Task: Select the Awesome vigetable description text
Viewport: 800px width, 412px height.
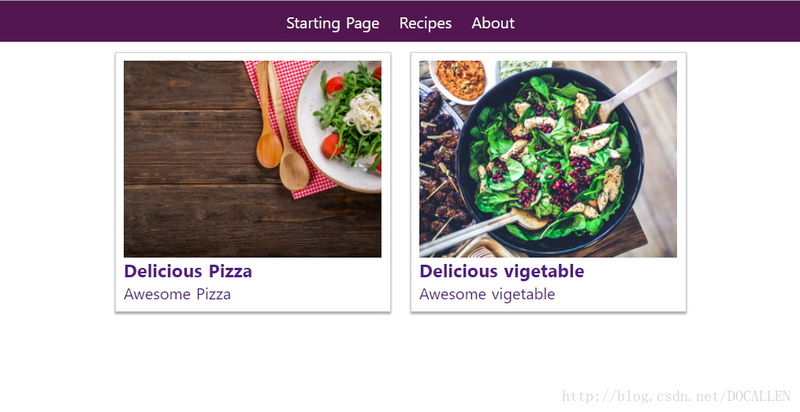Action: pyautogui.click(x=487, y=294)
